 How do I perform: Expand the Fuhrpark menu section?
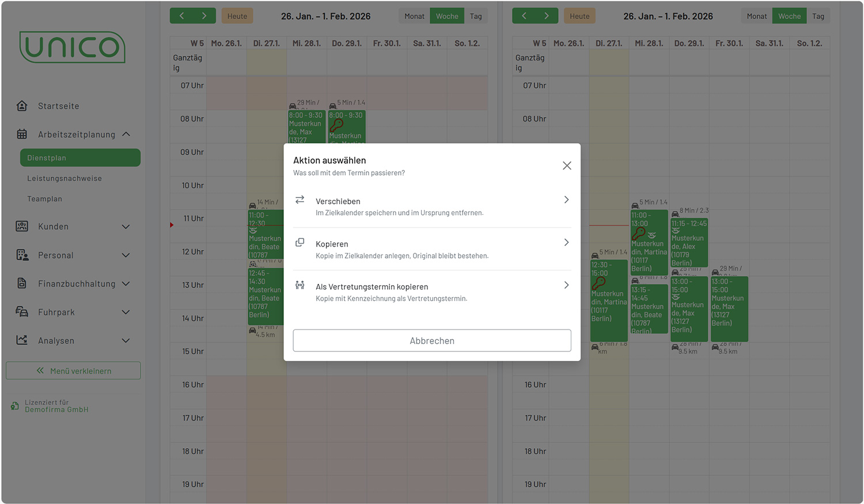[x=126, y=312]
